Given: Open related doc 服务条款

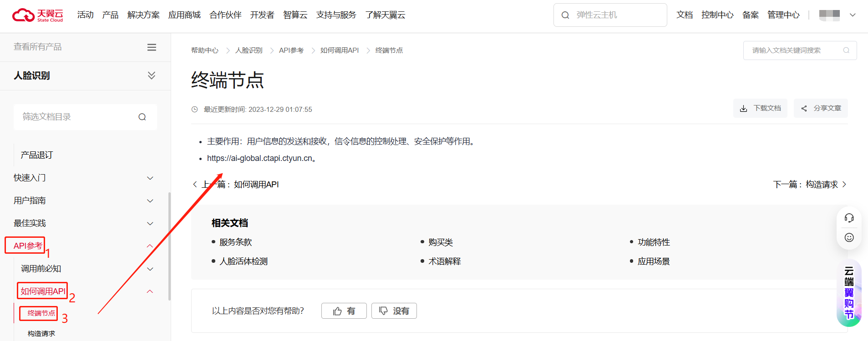Looking at the screenshot, I should tap(235, 242).
